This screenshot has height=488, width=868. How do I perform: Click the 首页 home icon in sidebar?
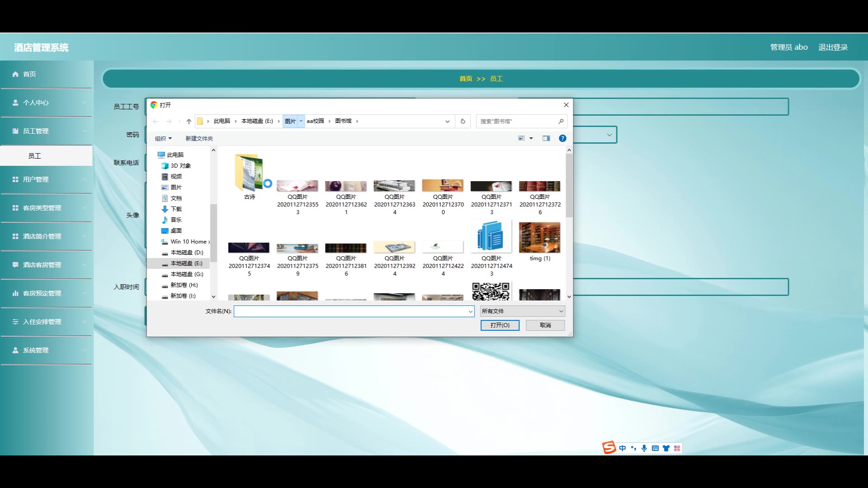pos(15,74)
